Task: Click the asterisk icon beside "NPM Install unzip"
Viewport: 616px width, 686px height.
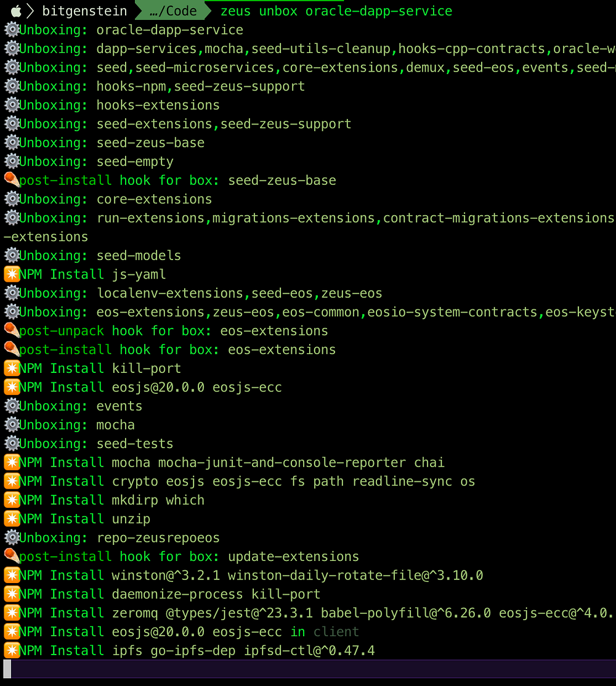Action: pos(10,518)
